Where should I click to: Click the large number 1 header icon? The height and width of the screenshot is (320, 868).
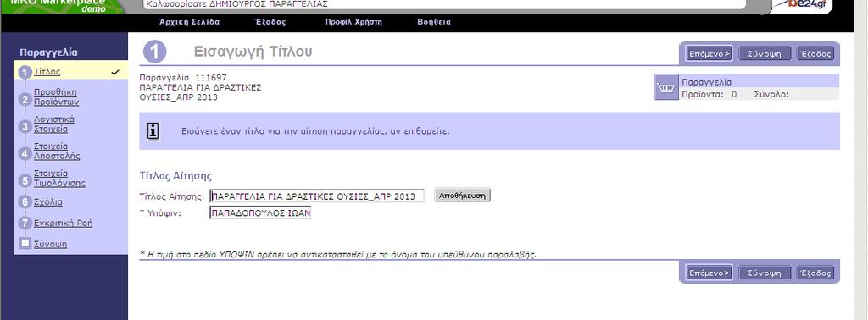coord(155,52)
